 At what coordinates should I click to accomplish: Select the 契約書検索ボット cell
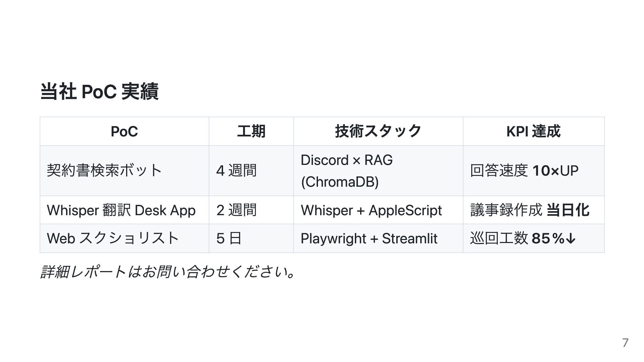[124, 171]
